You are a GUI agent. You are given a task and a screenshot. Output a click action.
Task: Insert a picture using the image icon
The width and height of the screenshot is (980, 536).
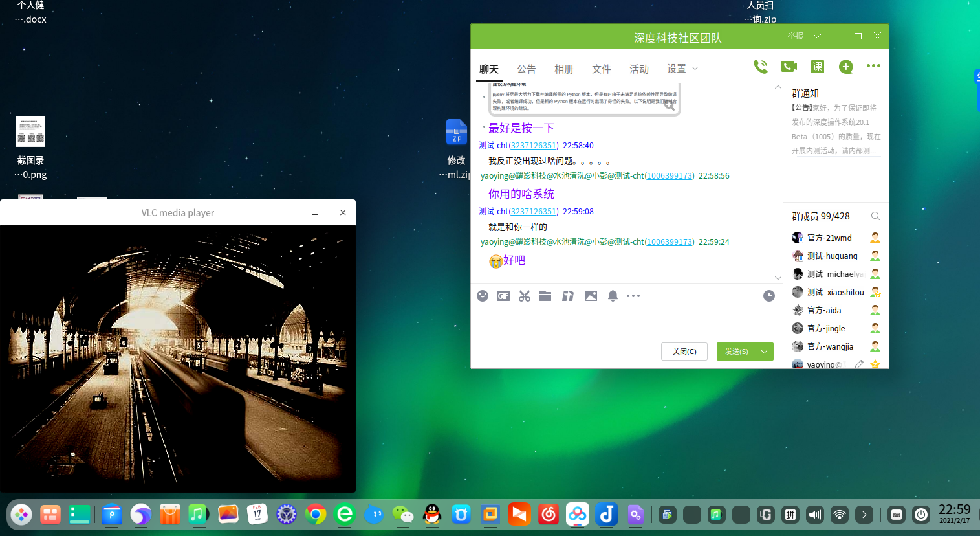click(591, 296)
